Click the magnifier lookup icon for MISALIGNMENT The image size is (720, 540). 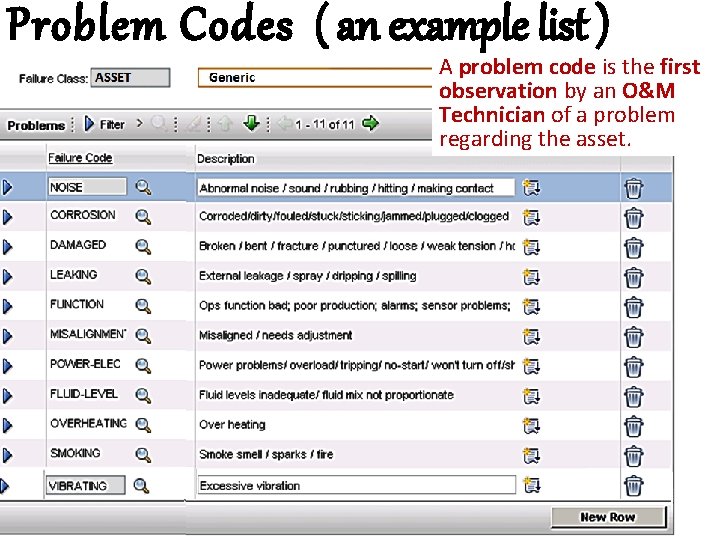coord(143,336)
